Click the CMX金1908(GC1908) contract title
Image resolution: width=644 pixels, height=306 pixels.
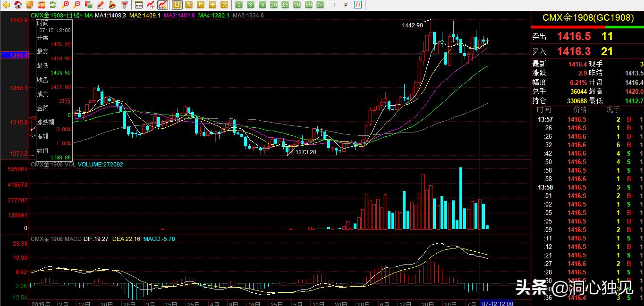click(x=587, y=18)
